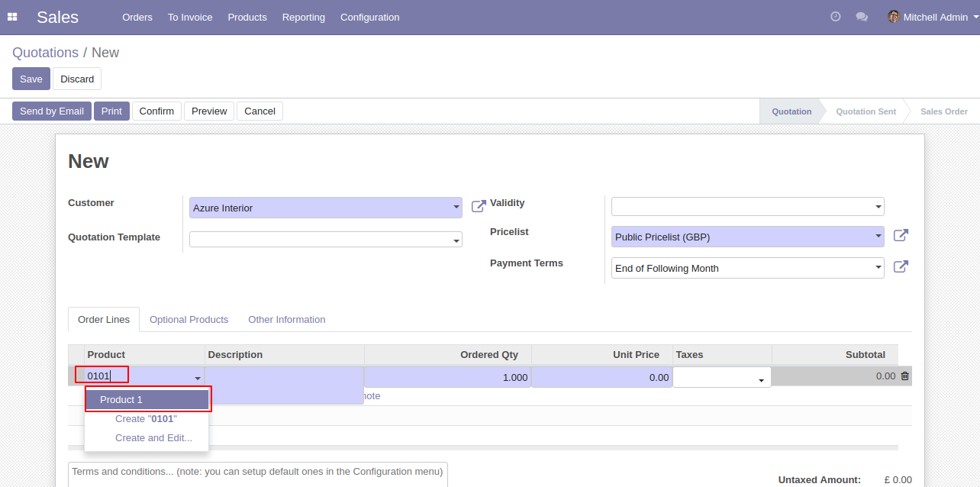
Task: Print the quotation
Action: click(111, 111)
